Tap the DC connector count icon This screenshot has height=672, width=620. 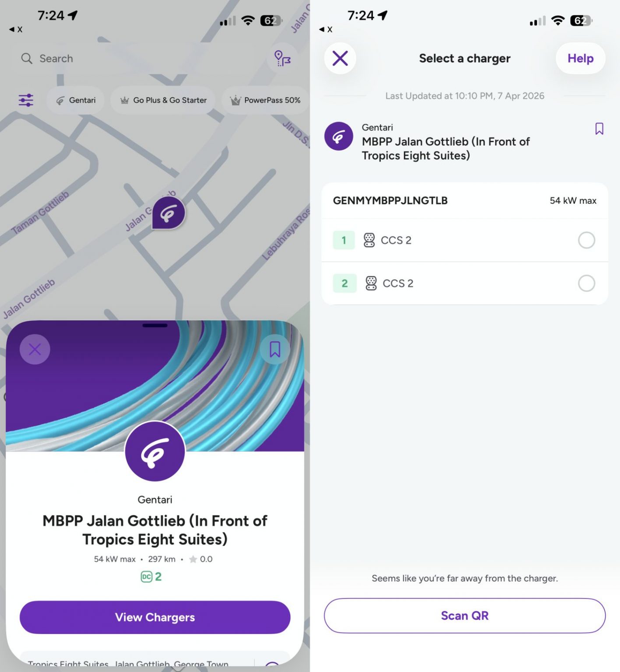[x=147, y=577]
